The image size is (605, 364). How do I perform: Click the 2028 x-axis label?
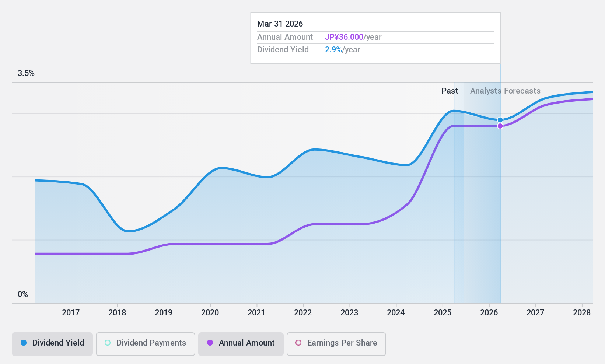click(x=582, y=313)
